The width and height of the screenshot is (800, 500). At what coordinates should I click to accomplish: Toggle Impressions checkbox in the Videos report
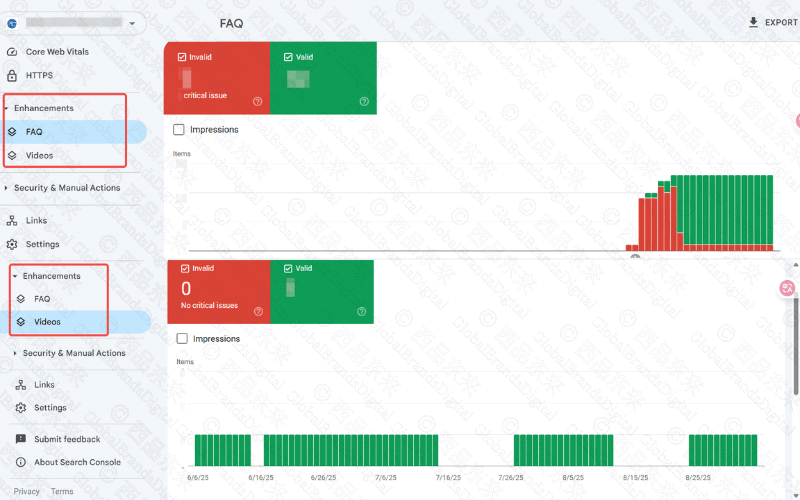point(182,339)
